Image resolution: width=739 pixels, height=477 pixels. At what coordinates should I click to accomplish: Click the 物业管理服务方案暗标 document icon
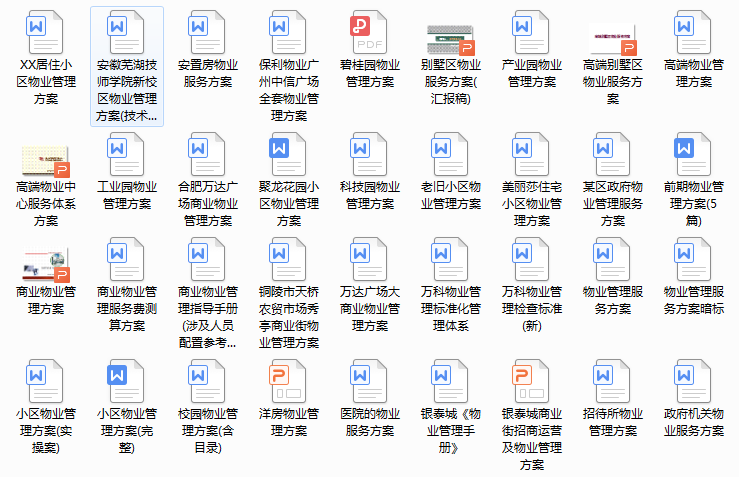694,259
